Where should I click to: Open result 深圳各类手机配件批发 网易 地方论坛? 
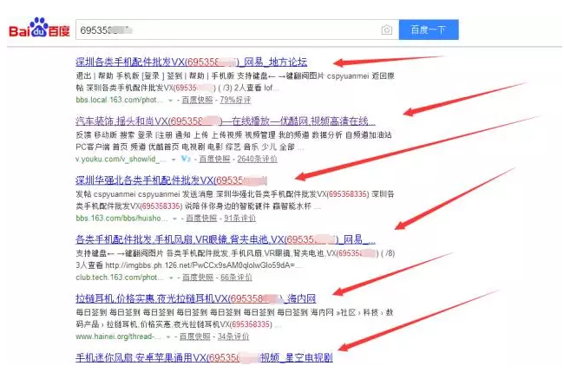pyautogui.click(x=191, y=62)
